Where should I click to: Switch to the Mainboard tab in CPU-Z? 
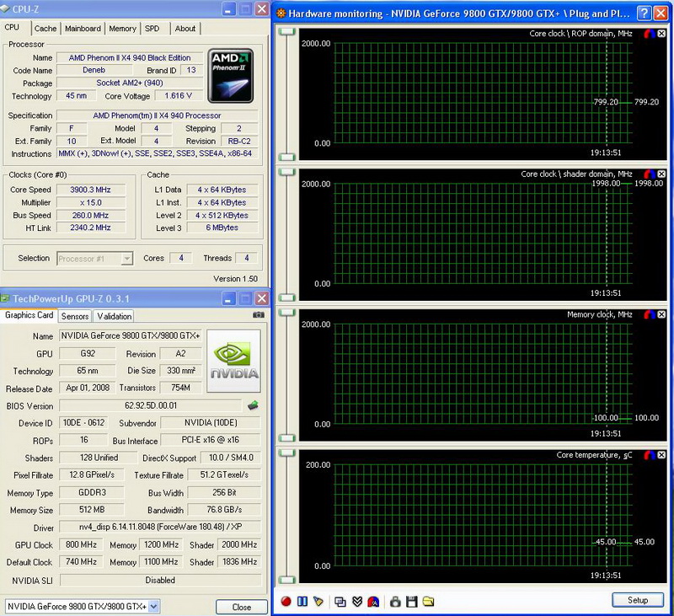(83, 29)
